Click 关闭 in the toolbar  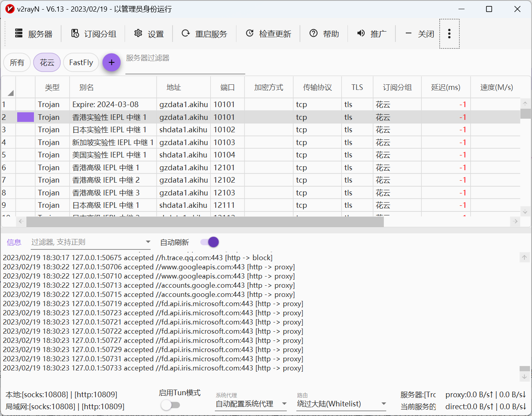click(419, 34)
